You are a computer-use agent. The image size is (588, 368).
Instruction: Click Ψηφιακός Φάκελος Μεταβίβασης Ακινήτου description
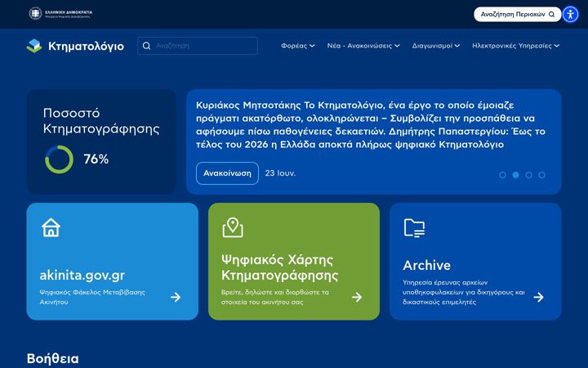click(x=92, y=297)
